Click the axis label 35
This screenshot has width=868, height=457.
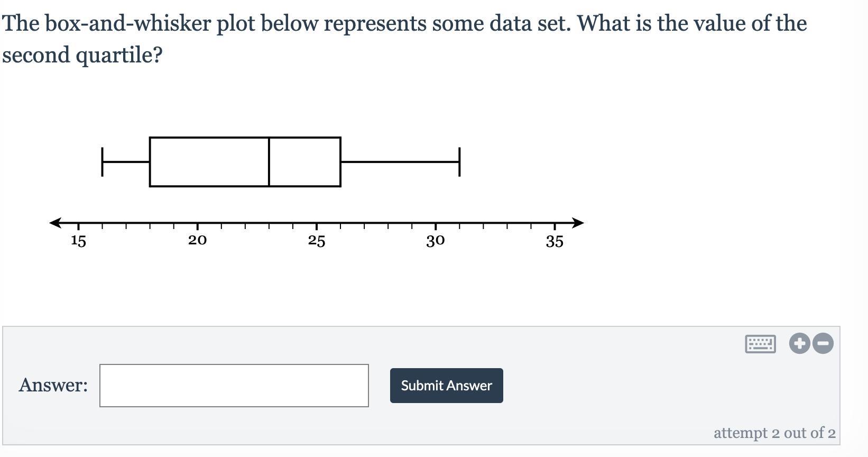pyautogui.click(x=555, y=242)
